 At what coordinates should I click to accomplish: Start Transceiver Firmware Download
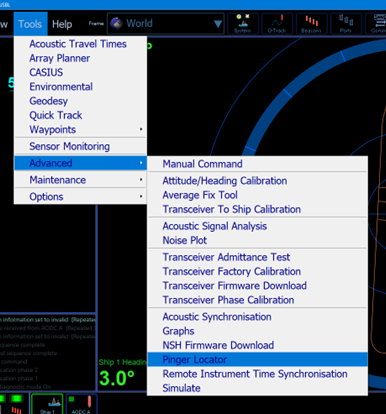click(x=257, y=286)
